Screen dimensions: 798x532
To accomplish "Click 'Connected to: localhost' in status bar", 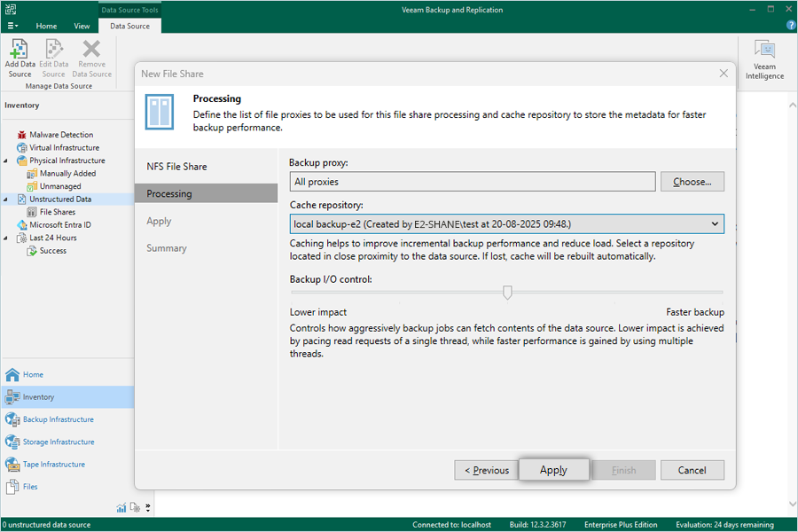I will coord(451,525).
